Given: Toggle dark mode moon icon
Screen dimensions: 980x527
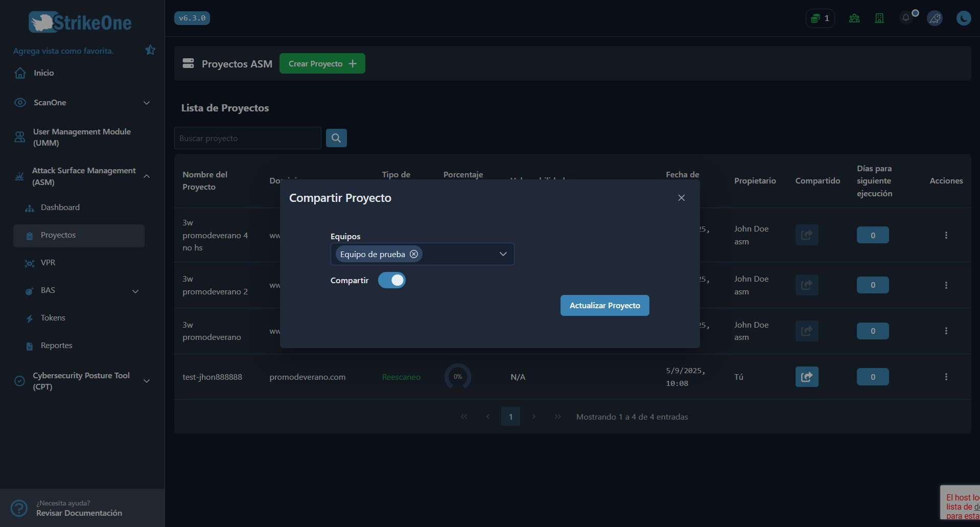Looking at the screenshot, I should [964, 18].
